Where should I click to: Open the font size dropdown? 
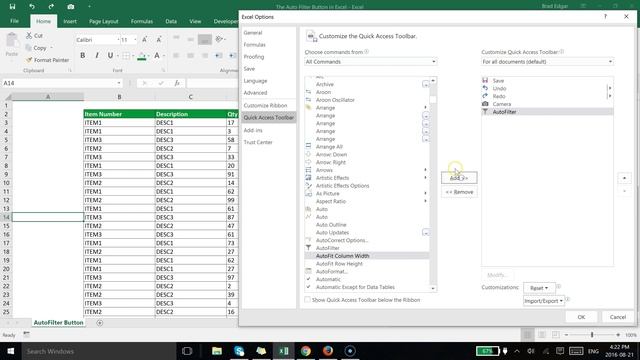tap(135, 40)
